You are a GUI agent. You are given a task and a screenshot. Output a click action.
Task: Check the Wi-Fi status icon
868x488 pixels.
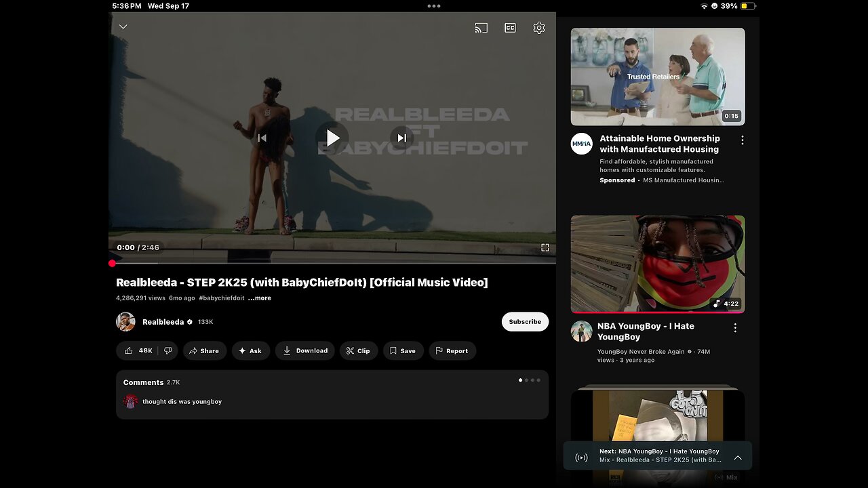pyautogui.click(x=704, y=6)
